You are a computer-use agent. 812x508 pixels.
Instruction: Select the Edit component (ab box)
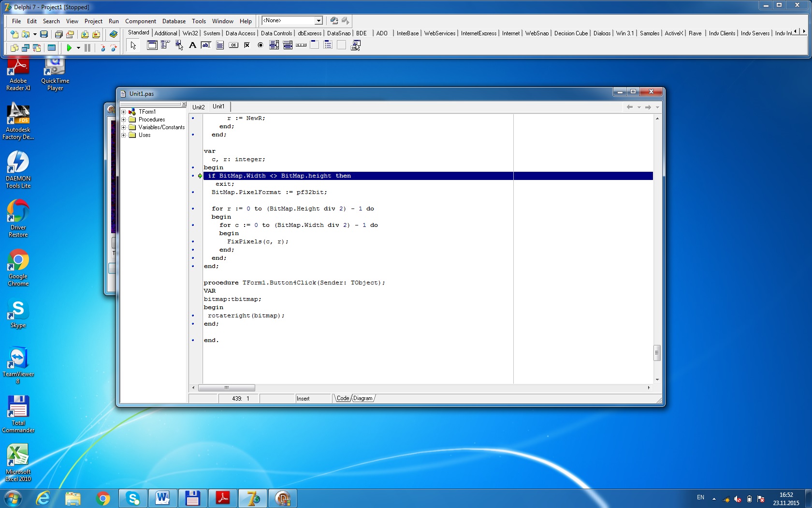click(x=206, y=45)
